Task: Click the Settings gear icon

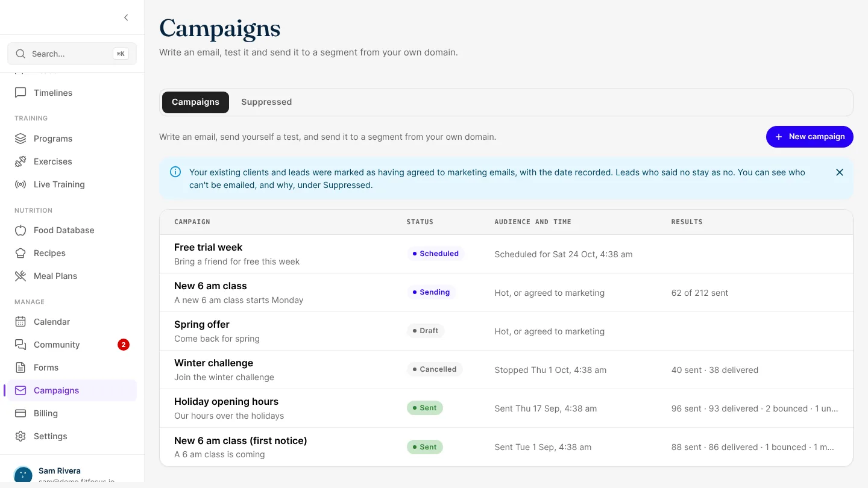Action: point(20,436)
